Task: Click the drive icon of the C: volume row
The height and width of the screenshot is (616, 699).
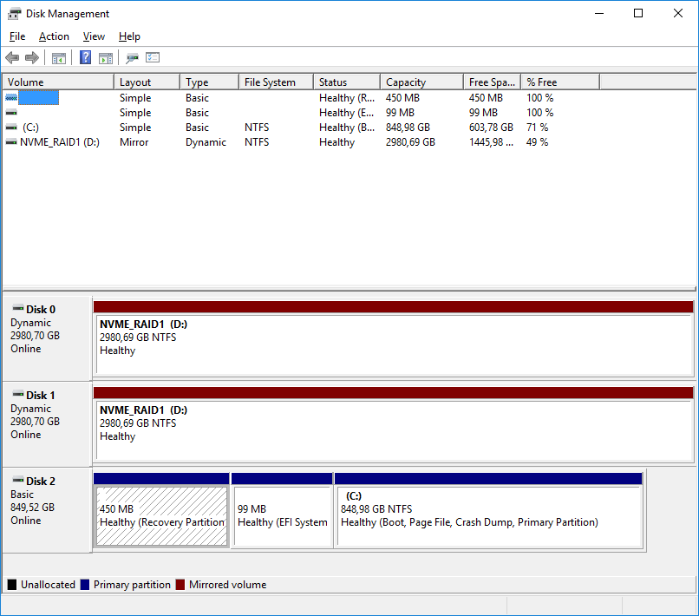Action: click(x=11, y=128)
